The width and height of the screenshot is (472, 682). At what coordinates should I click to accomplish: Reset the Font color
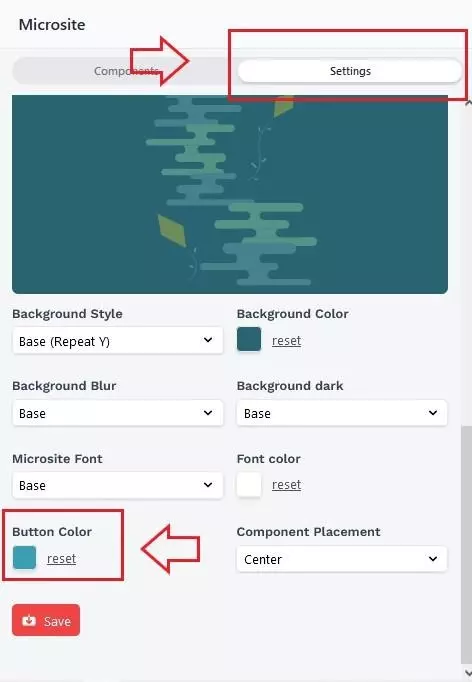click(x=286, y=485)
